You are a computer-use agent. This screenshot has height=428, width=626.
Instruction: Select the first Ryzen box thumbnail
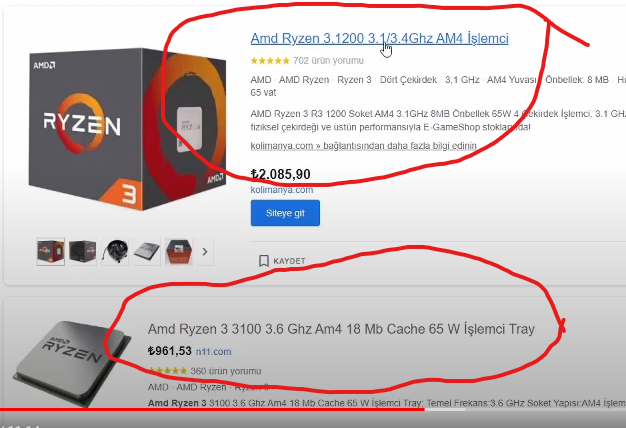point(51,252)
